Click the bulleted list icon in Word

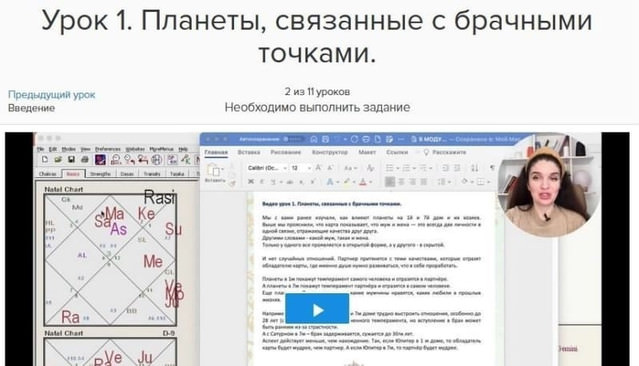[x=390, y=168]
